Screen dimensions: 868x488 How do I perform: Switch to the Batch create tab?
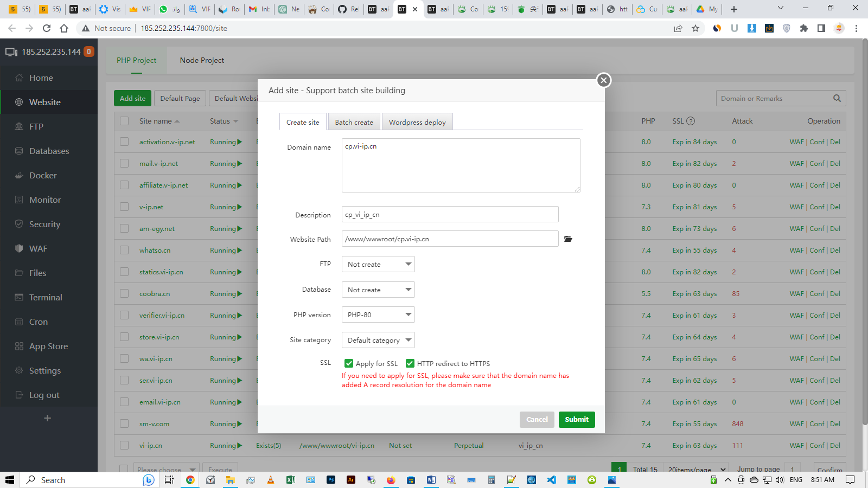point(354,123)
